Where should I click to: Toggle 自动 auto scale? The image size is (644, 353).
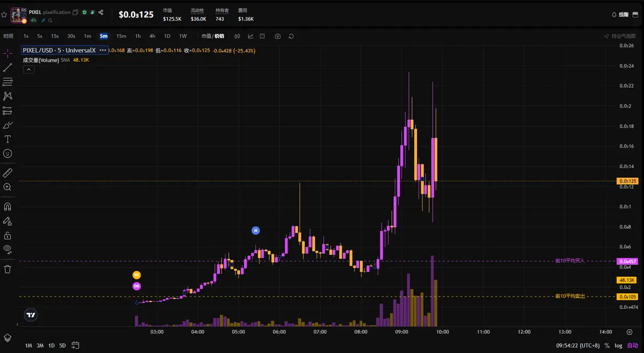633,345
